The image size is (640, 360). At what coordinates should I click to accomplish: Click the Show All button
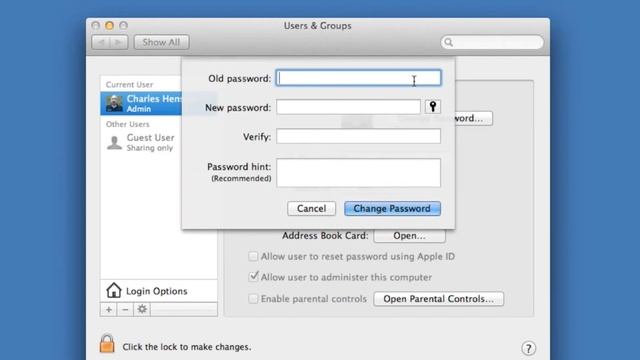coord(161,42)
